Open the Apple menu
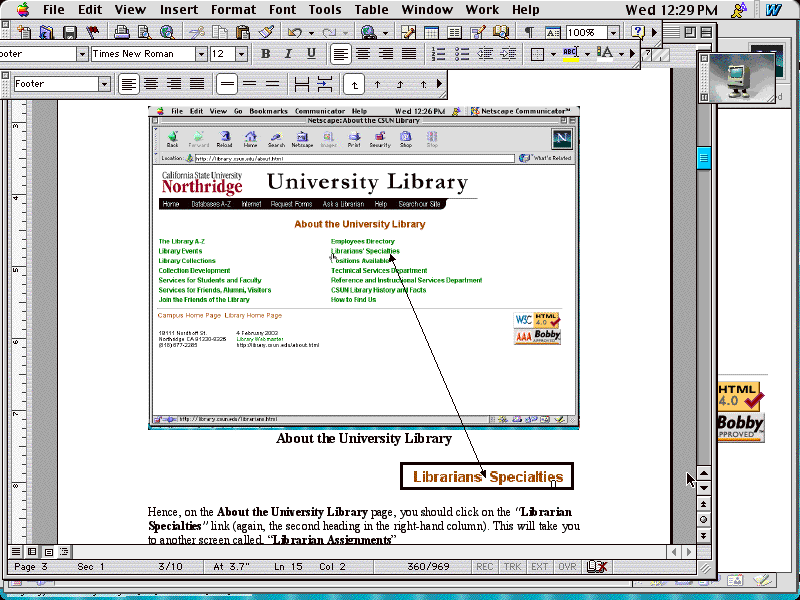This screenshot has height=600, width=800. point(23,10)
